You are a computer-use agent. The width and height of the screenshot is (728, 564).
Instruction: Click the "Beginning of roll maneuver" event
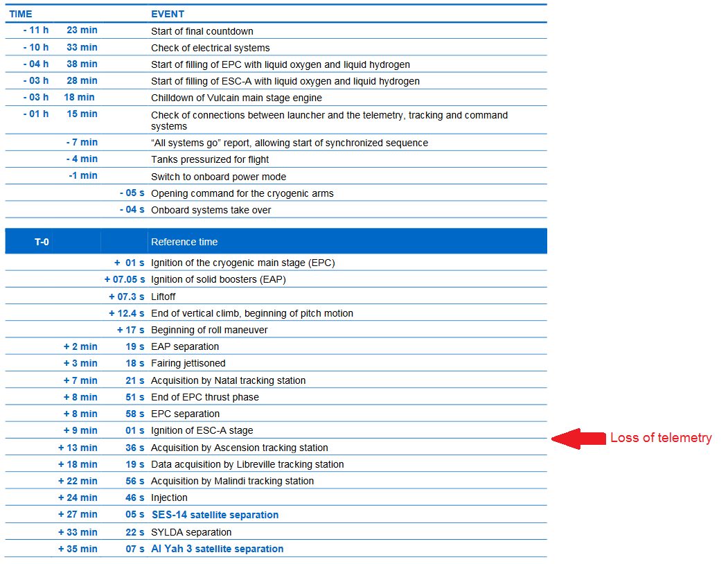209,330
